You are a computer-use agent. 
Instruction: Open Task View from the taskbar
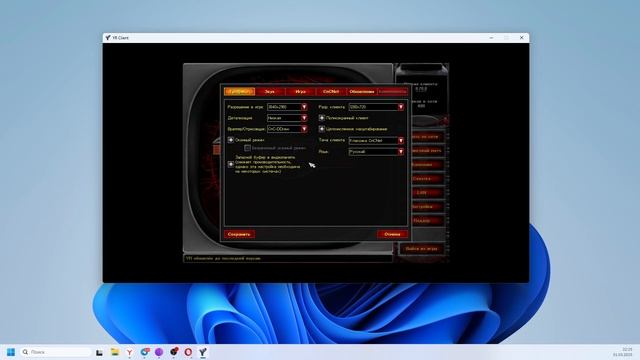pos(99,352)
